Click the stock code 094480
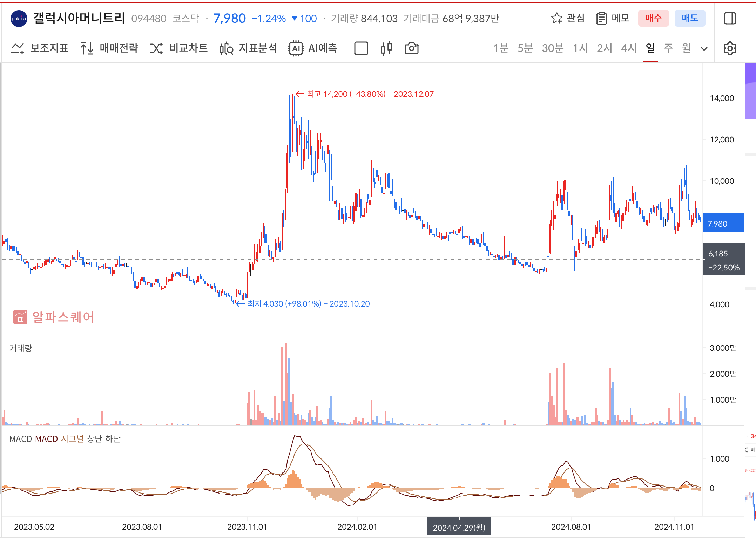Viewport: 756px width, 543px height. pos(149,19)
